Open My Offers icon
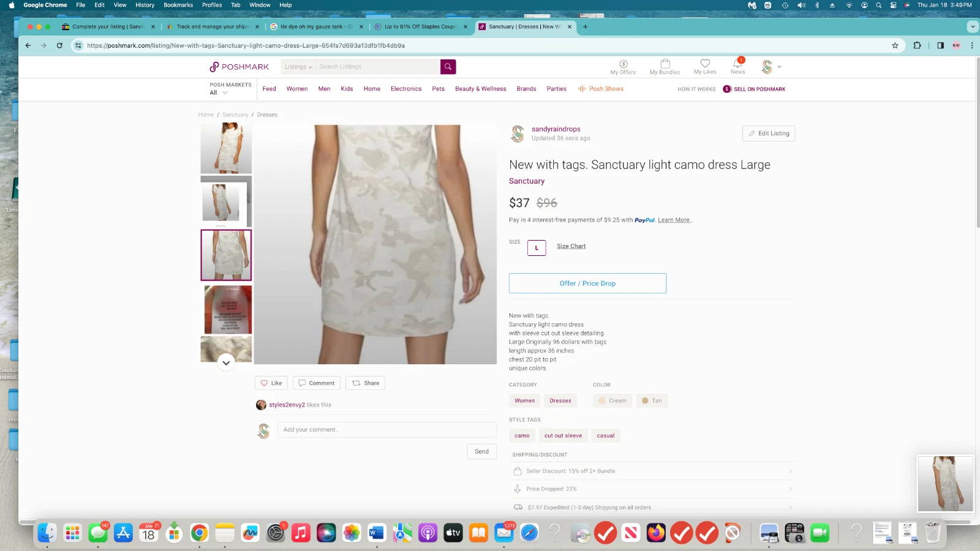The image size is (980, 551). [x=623, y=67]
